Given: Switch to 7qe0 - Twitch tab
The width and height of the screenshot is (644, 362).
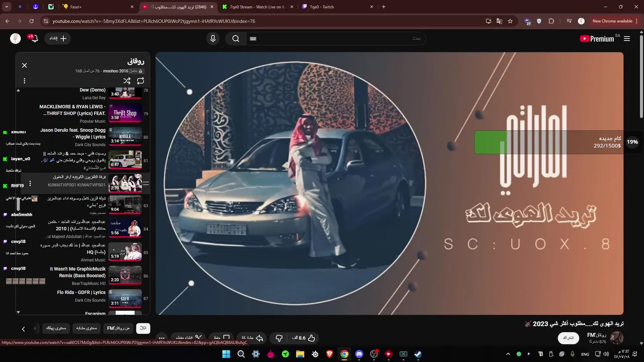Looking at the screenshot, I should [x=337, y=7].
